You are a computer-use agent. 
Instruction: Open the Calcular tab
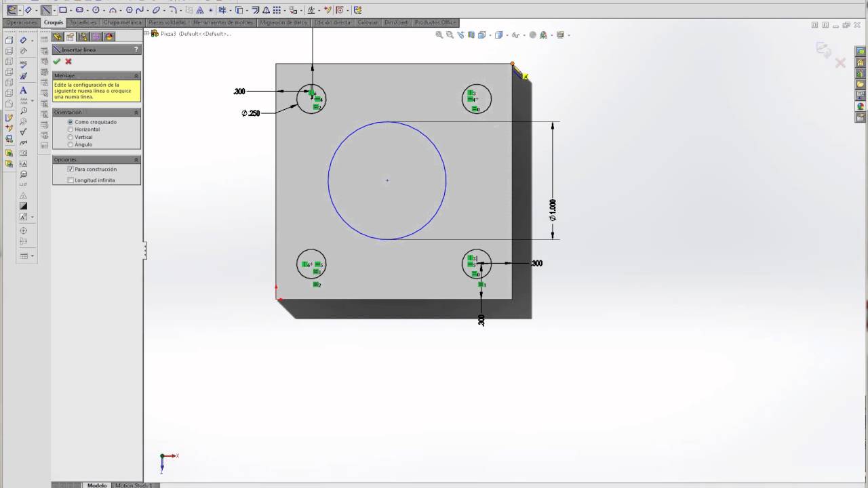(368, 22)
